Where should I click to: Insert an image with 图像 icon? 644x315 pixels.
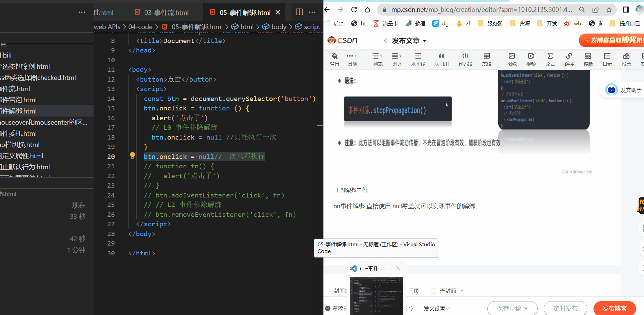pyautogui.click(x=512, y=60)
